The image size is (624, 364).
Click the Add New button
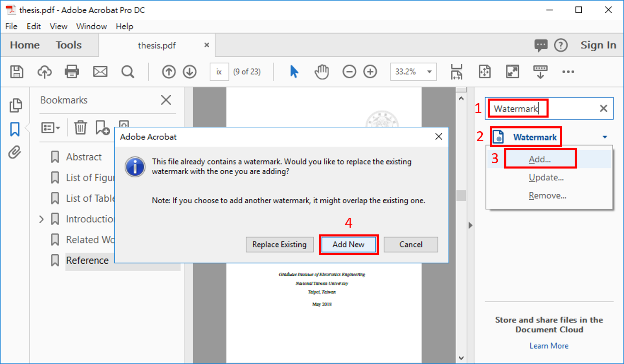tap(348, 244)
